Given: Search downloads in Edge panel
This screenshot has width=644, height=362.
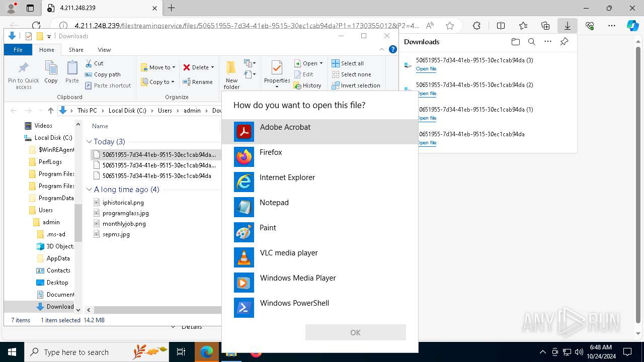Looking at the screenshot, I should (531, 42).
